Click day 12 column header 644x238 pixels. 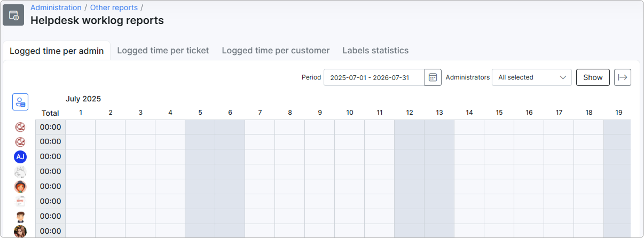410,113
